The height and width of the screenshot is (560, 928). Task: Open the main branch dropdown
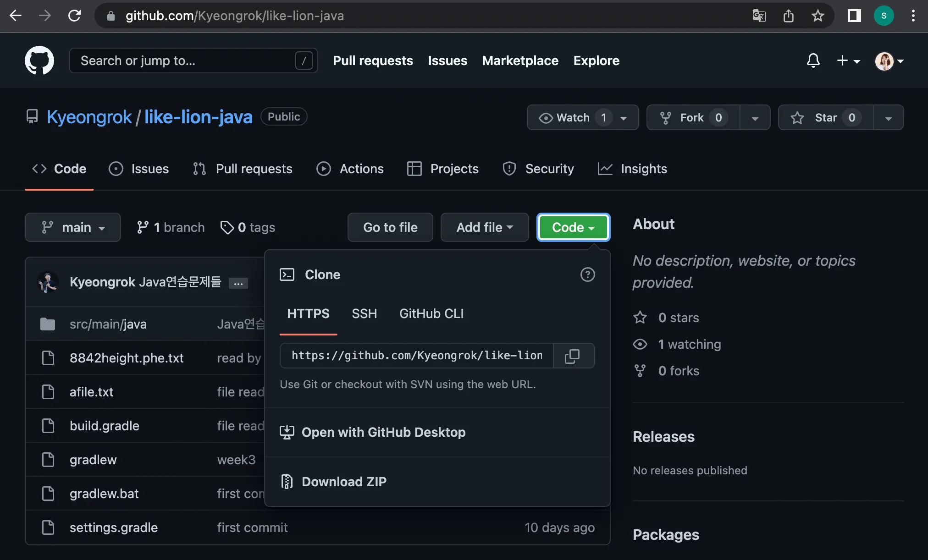click(x=73, y=227)
